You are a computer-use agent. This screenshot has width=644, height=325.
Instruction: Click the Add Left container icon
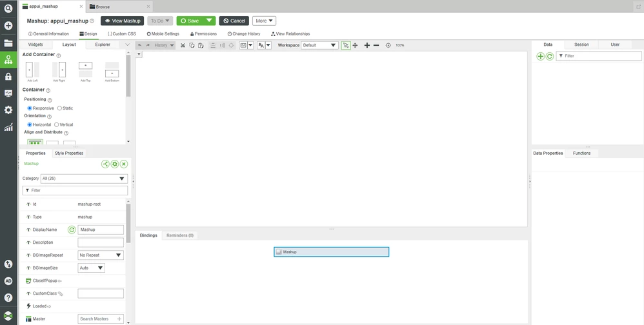(32, 70)
